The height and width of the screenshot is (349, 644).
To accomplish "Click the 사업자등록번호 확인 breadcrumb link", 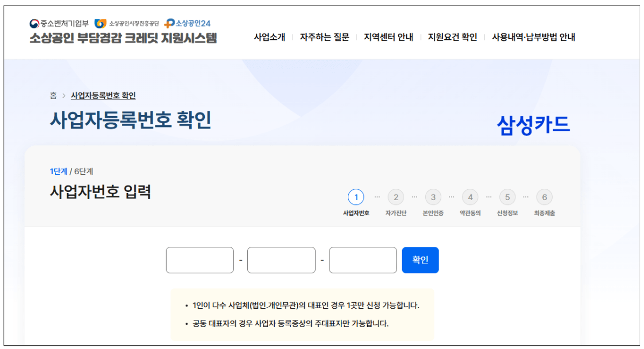I will pos(103,95).
